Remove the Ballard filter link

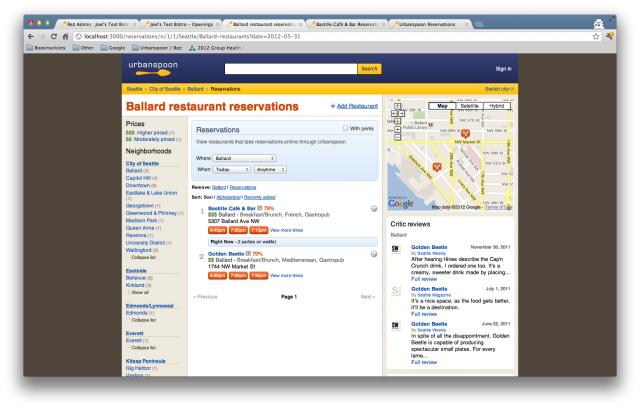pyautogui.click(x=219, y=187)
